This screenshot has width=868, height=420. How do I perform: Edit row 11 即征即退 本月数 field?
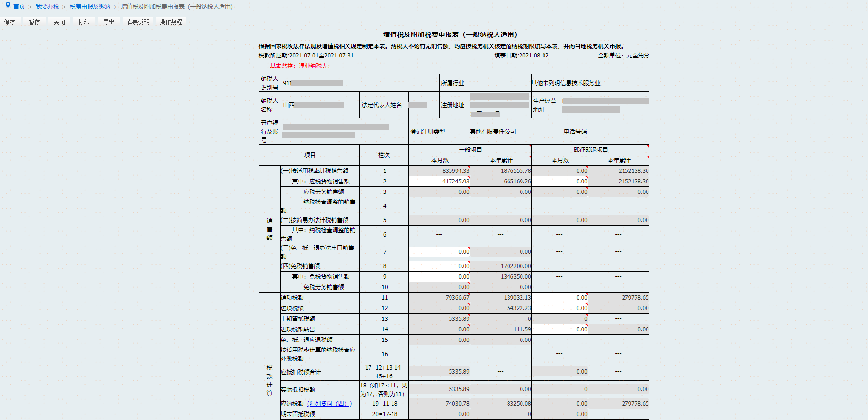[559, 298]
